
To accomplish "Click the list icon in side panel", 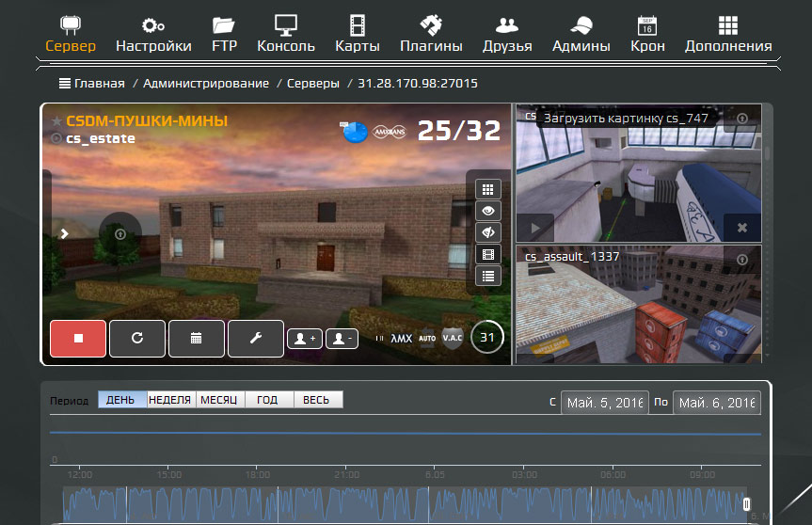I will pyautogui.click(x=487, y=277).
